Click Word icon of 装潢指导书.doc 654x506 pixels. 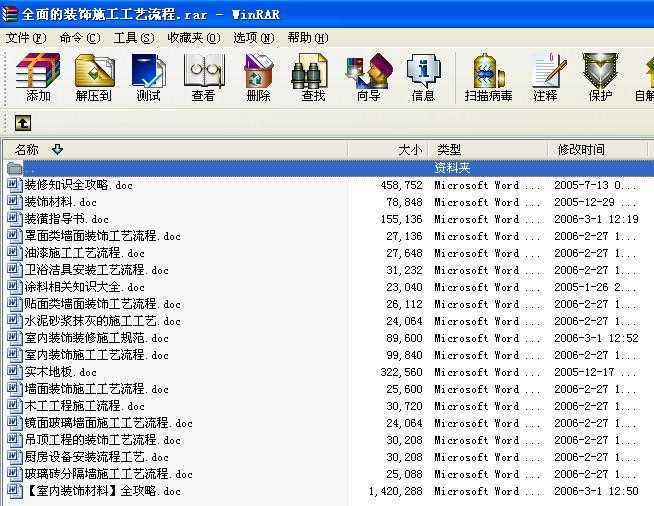coord(14,219)
